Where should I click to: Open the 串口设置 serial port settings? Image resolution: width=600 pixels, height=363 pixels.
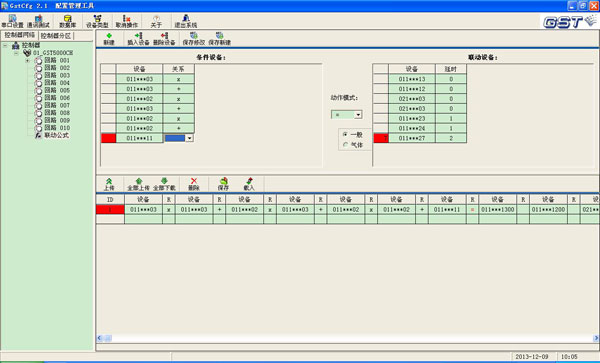point(12,21)
